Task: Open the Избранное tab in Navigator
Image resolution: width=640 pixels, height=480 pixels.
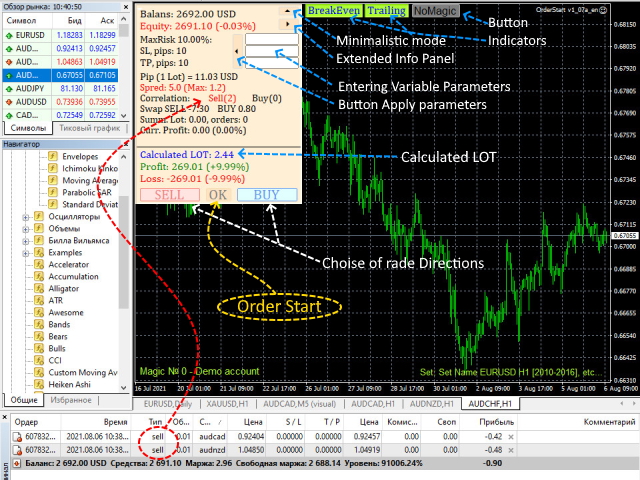Action: coord(71,400)
